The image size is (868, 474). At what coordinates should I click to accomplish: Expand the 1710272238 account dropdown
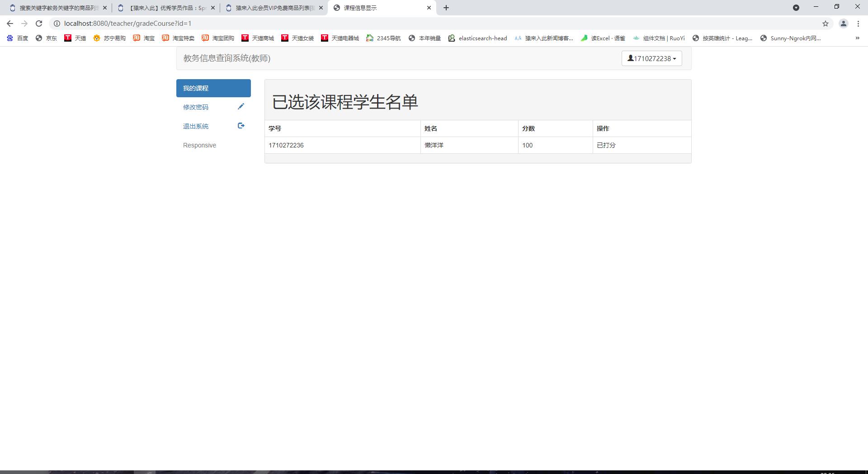tap(651, 58)
